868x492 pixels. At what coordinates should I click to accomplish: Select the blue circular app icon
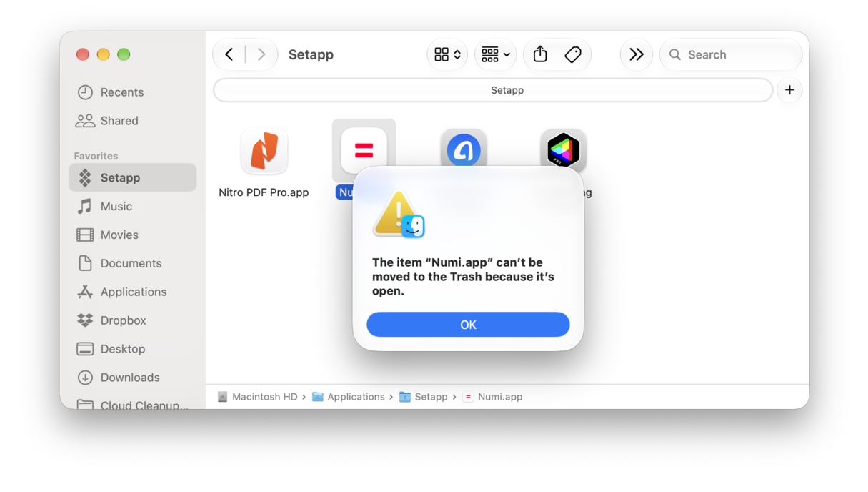tap(464, 150)
